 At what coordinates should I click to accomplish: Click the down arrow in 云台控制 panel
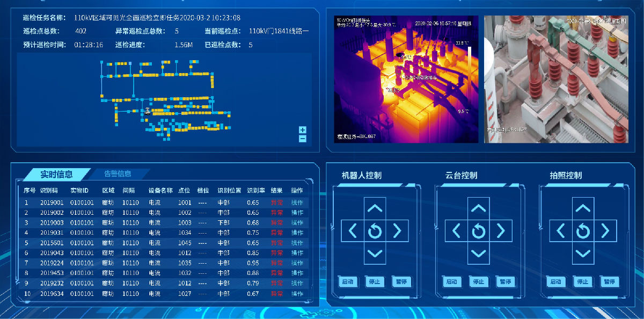pos(478,253)
